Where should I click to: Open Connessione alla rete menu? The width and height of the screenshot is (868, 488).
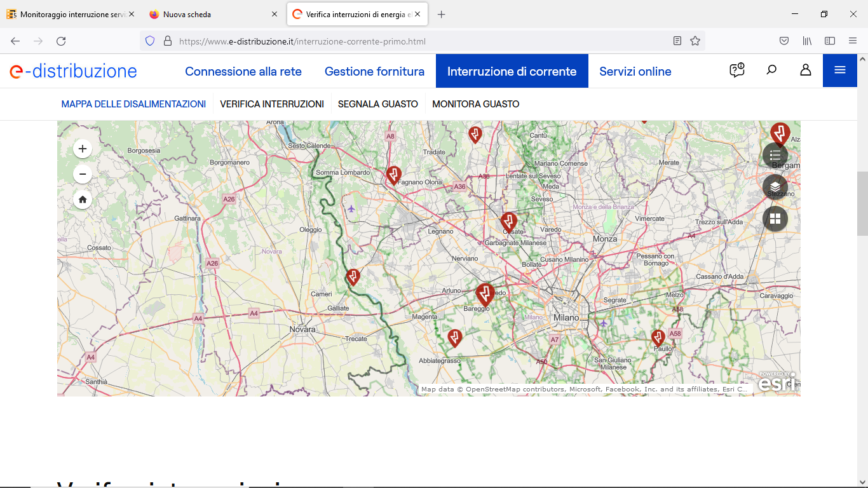(243, 71)
